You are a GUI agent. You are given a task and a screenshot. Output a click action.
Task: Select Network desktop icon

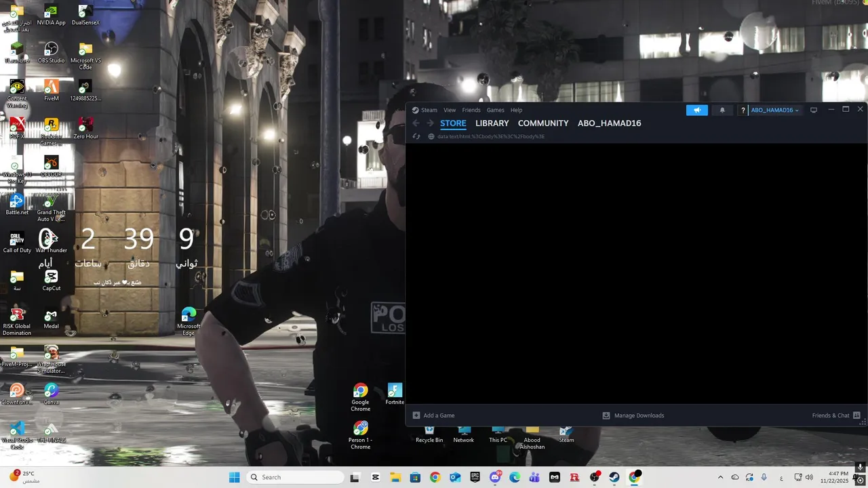tap(464, 435)
